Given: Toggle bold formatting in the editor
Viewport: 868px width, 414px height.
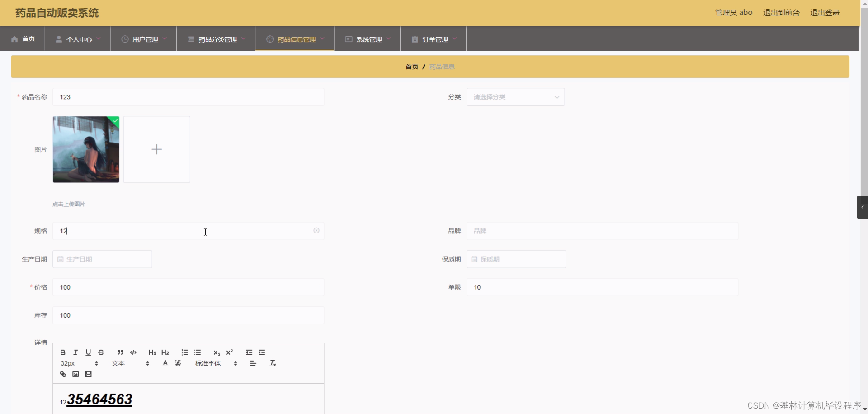Looking at the screenshot, I should tap(63, 352).
